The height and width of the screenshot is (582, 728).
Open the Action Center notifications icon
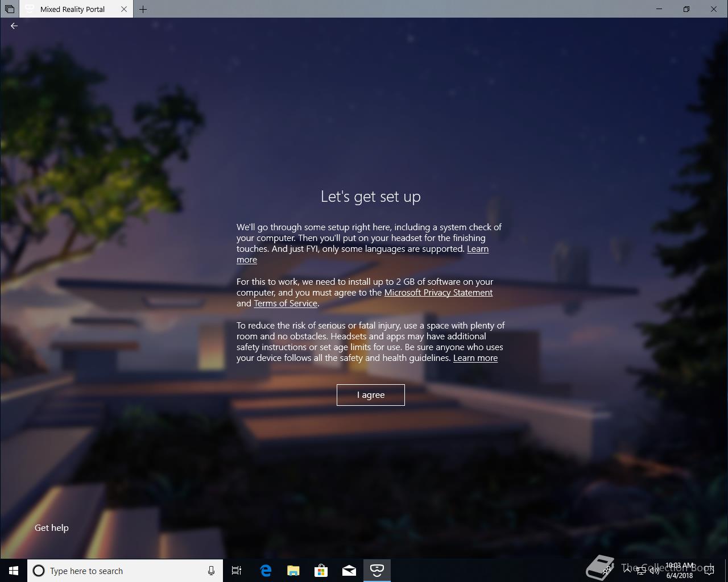(709, 571)
